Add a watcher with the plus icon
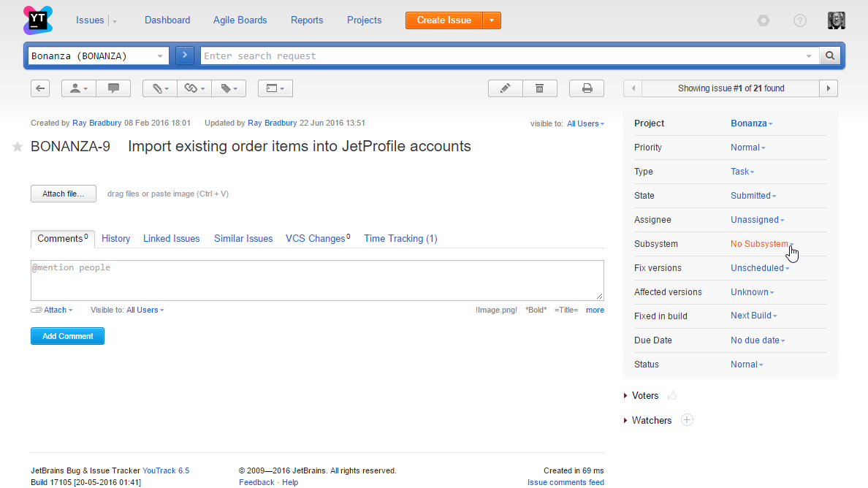Screen dimensions: 868x488 tap(687, 420)
